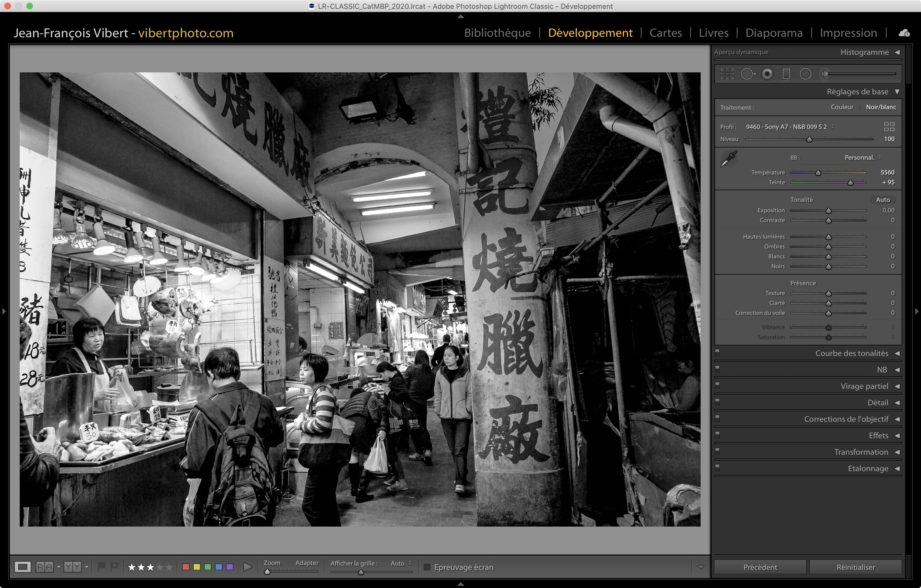
Task: Click the cloud sync status icon
Action: tap(904, 33)
